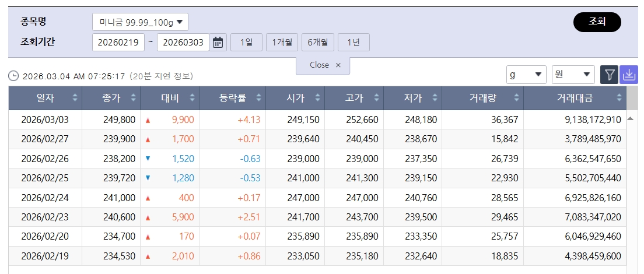Expand the 원 currency dropdown
The width and height of the screenshot is (644, 274).
pos(573,75)
